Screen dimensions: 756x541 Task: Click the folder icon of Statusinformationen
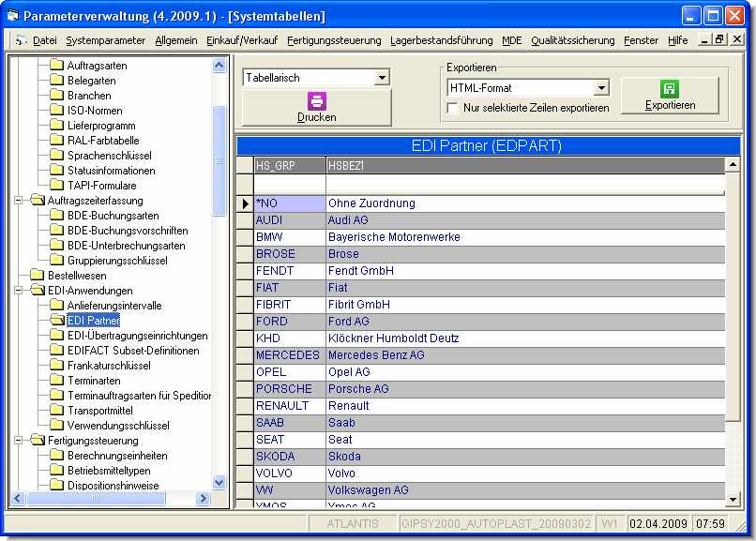[56, 170]
